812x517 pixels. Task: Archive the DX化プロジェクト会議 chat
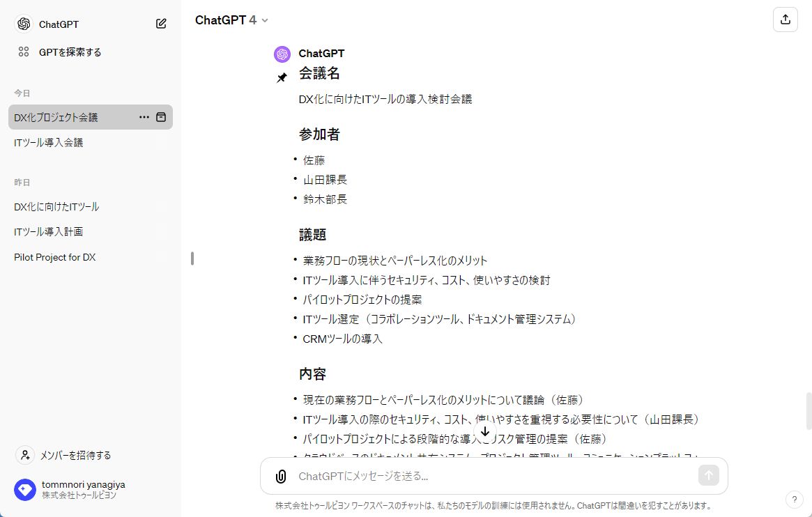[161, 117]
